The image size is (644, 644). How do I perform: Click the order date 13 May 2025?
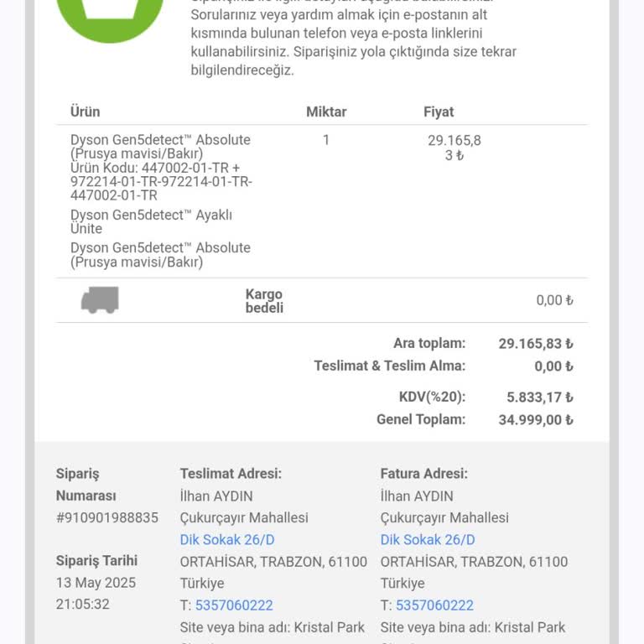click(96, 583)
